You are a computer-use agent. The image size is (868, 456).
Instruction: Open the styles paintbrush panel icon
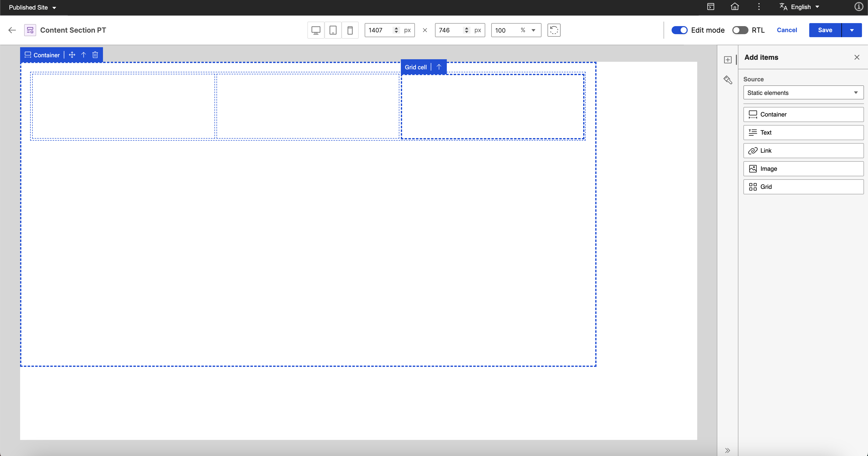728,80
